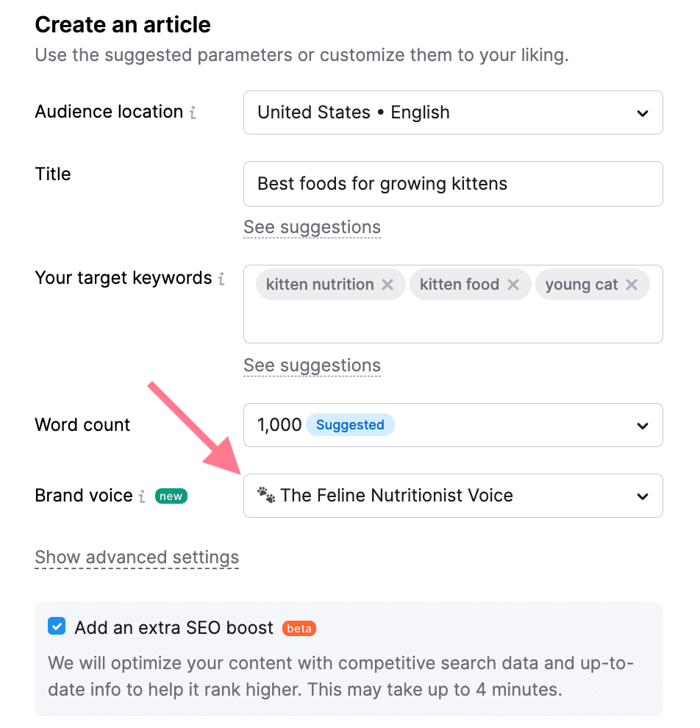Remove the kitten nutrition keyword tag
Viewport: 700px width, 728px height.
point(387,284)
